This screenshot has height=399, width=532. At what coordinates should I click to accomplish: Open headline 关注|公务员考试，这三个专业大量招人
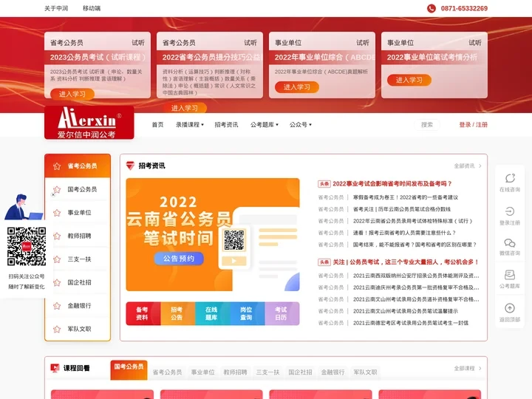pyautogui.click(x=406, y=262)
